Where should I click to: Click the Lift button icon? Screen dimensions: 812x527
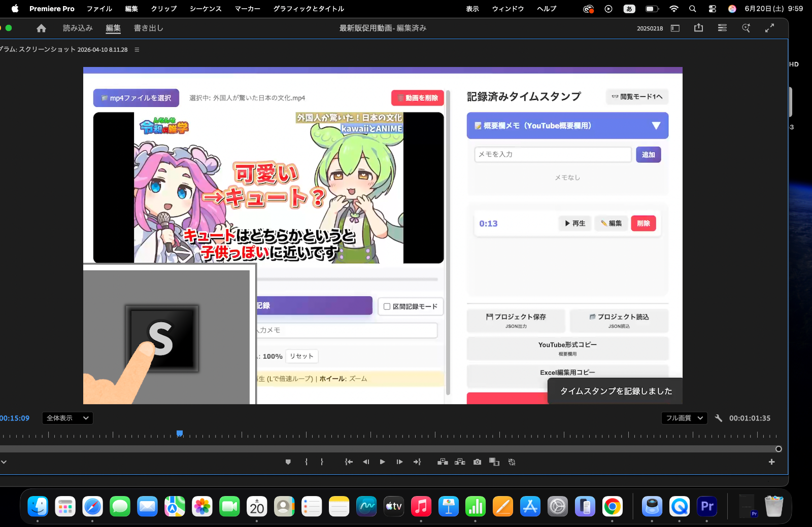click(443, 462)
